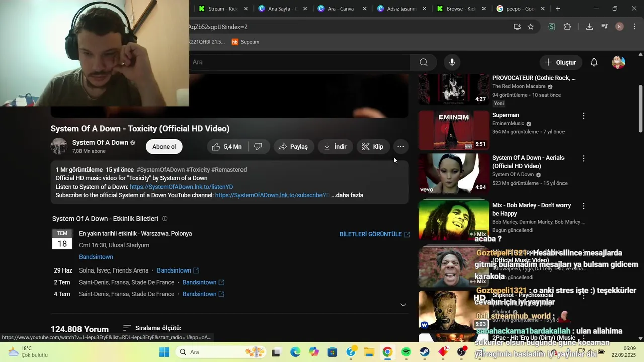Open the PROVOCATEUR video thumbnail
The width and height of the screenshot is (644, 362).
coord(453,89)
